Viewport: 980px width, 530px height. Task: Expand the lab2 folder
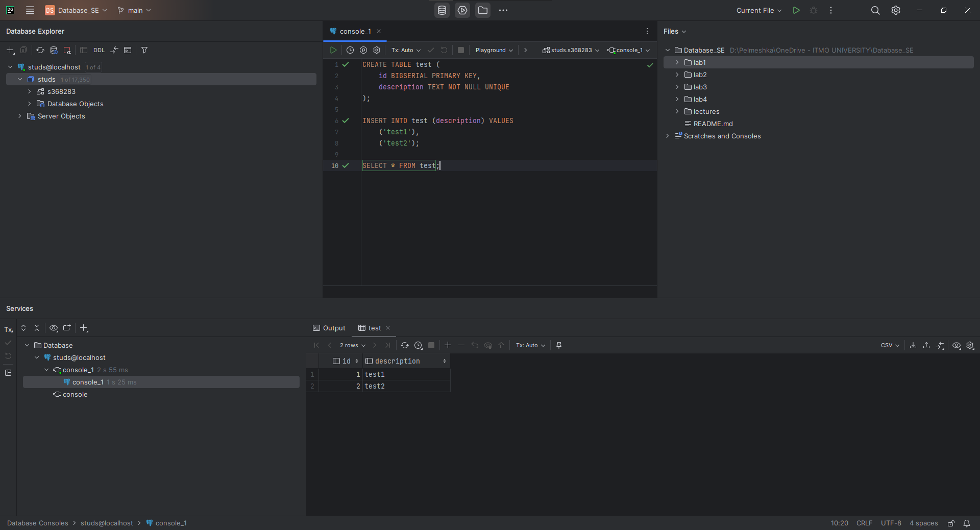(677, 75)
